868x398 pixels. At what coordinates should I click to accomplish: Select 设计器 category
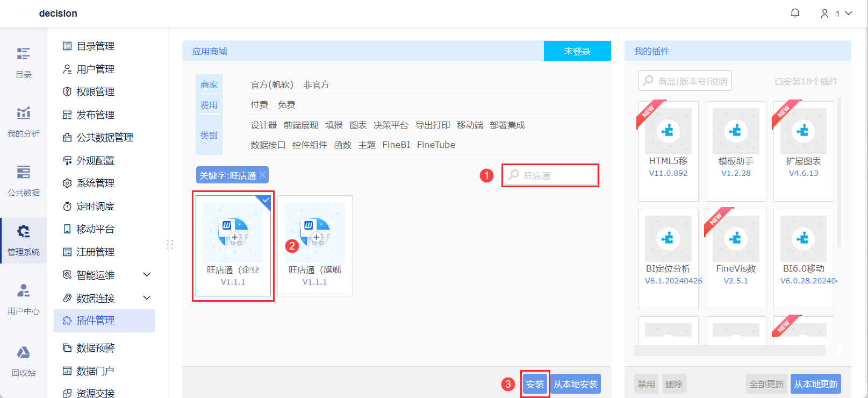click(263, 125)
